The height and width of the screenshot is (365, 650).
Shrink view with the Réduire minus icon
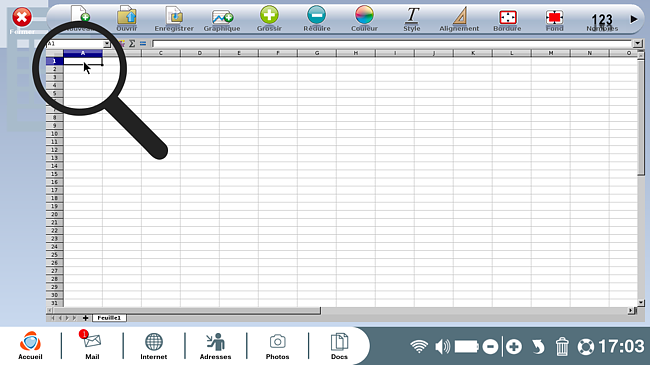(x=317, y=19)
